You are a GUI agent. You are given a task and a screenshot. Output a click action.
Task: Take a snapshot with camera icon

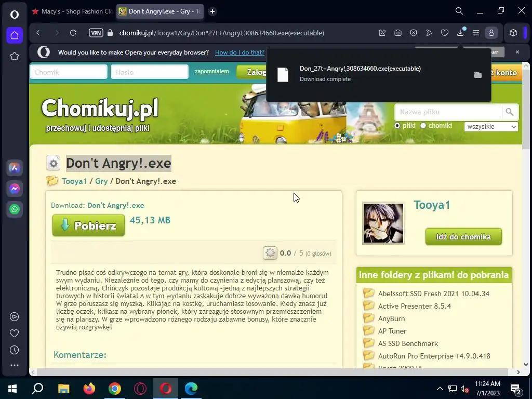pos(398,33)
